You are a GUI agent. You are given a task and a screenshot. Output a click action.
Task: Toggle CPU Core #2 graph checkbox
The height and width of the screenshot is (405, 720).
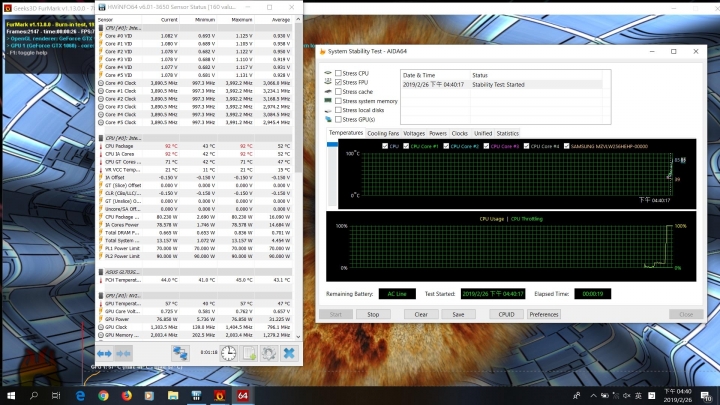tap(446, 146)
